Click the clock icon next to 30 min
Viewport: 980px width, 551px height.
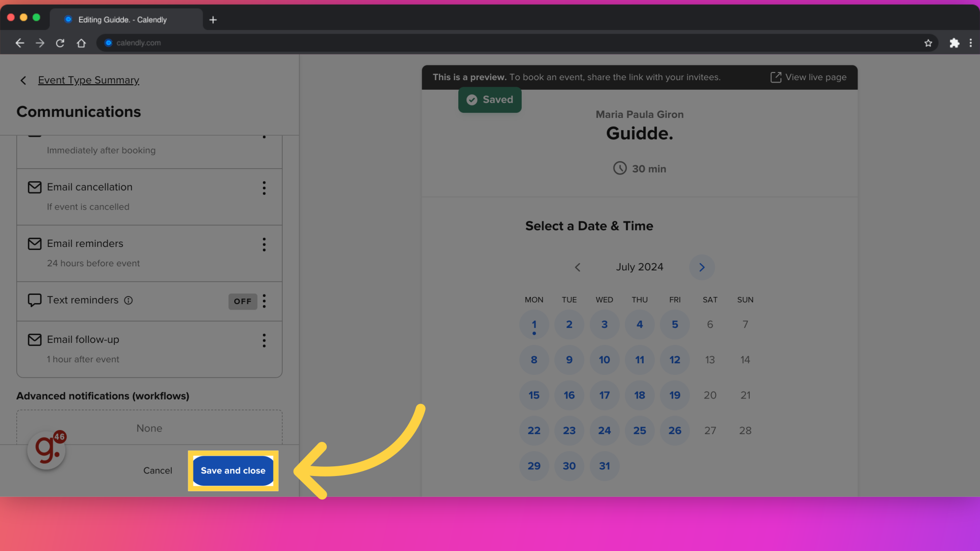click(x=620, y=168)
